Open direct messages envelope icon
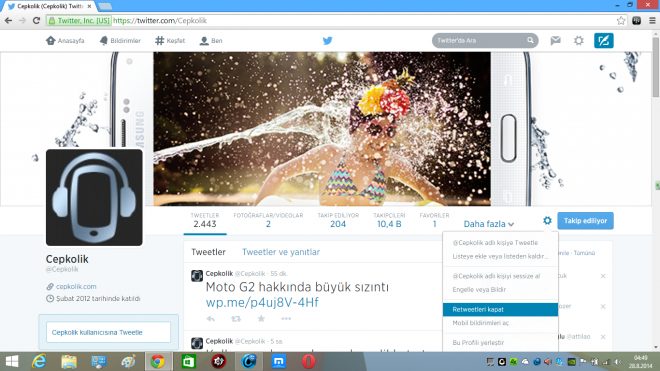The width and height of the screenshot is (660, 371). pyautogui.click(x=556, y=40)
